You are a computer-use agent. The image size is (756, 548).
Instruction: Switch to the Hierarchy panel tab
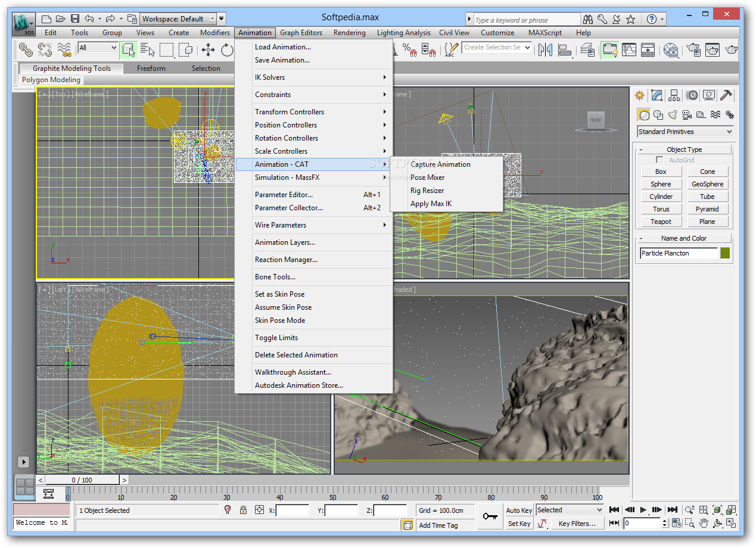(674, 95)
